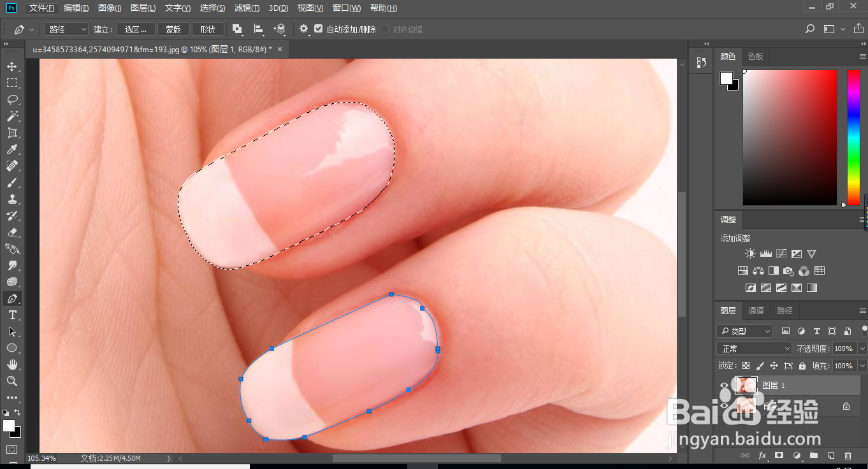Viewport: 868px width, 469px height.
Task: Open the 不透明度 slider dropdown arrow
Action: (862, 349)
